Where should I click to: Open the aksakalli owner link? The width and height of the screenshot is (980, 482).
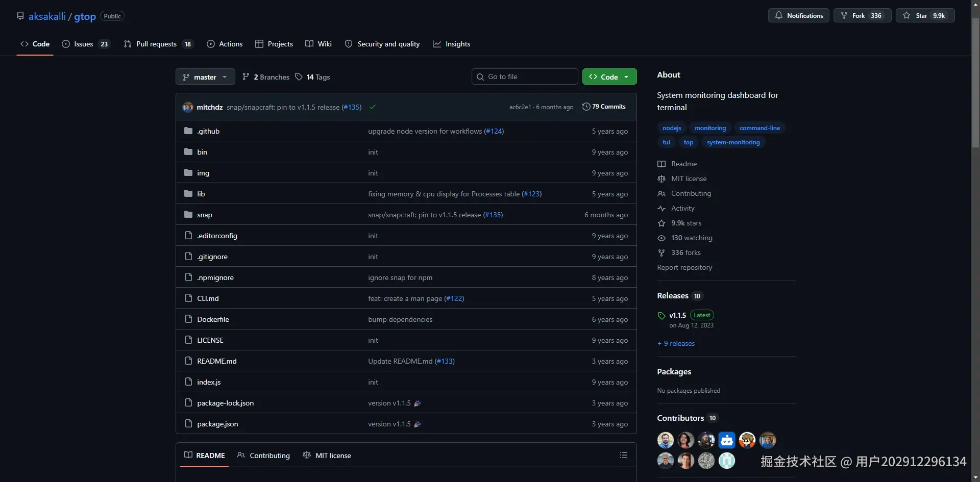pyautogui.click(x=47, y=16)
